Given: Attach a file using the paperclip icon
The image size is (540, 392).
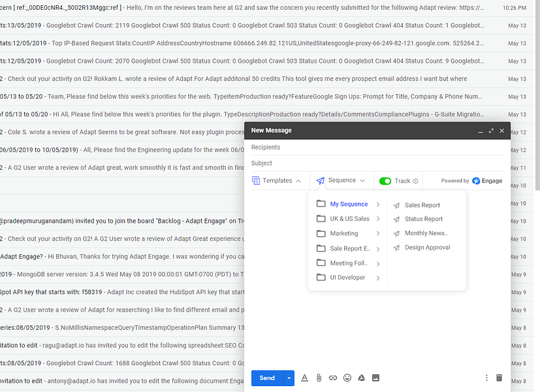Looking at the screenshot, I should 319,378.
